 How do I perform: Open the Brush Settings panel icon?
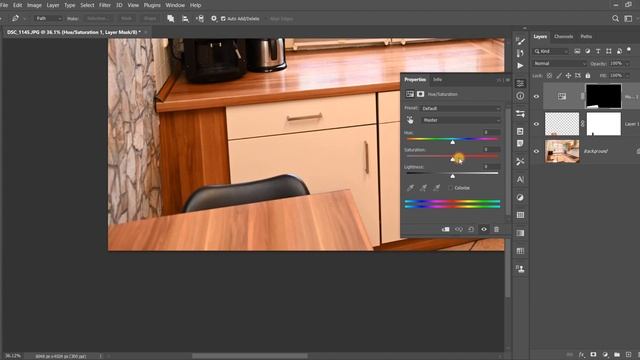520,41
